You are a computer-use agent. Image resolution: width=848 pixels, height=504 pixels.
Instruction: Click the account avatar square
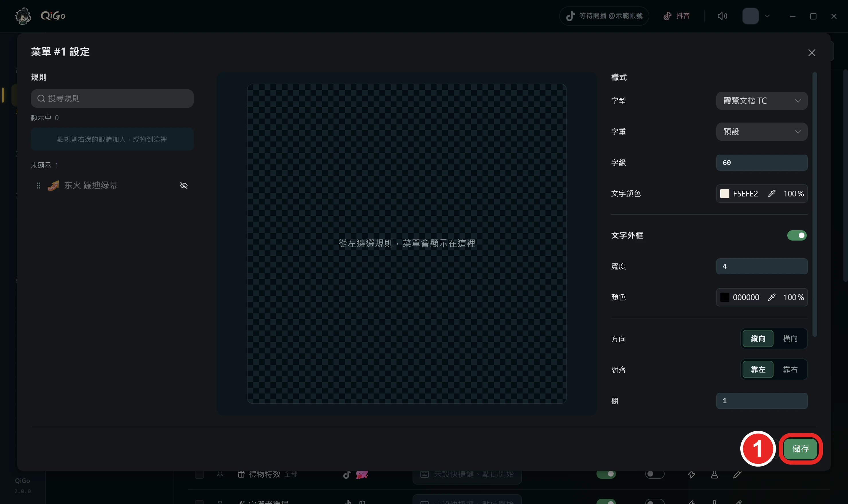click(750, 16)
